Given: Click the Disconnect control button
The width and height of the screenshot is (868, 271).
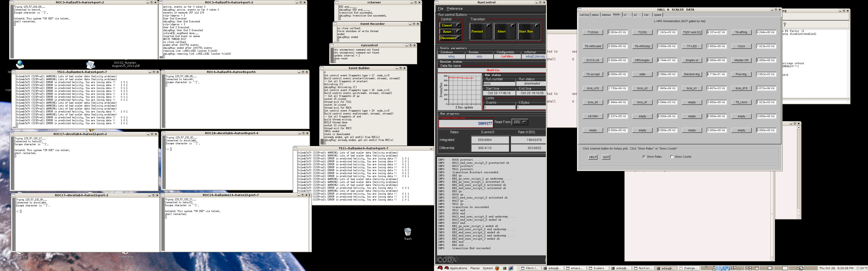Looking at the screenshot, I should pyautogui.click(x=450, y=38).
